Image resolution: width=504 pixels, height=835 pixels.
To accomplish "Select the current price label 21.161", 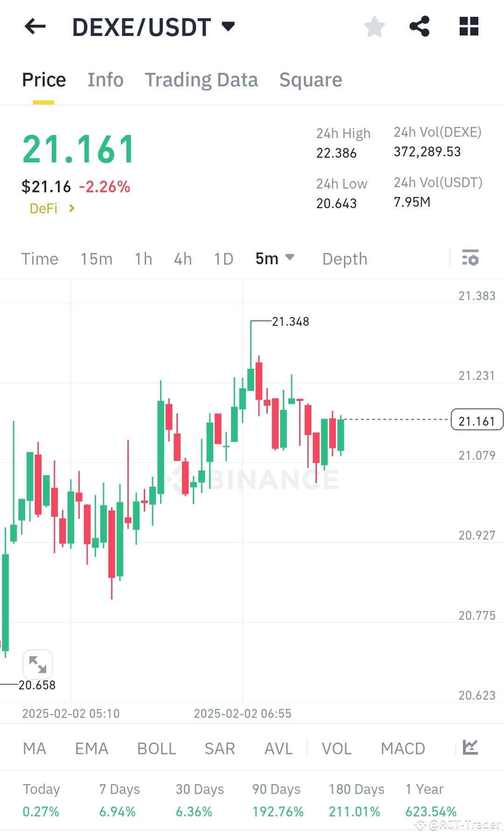I will coord(476,420).
